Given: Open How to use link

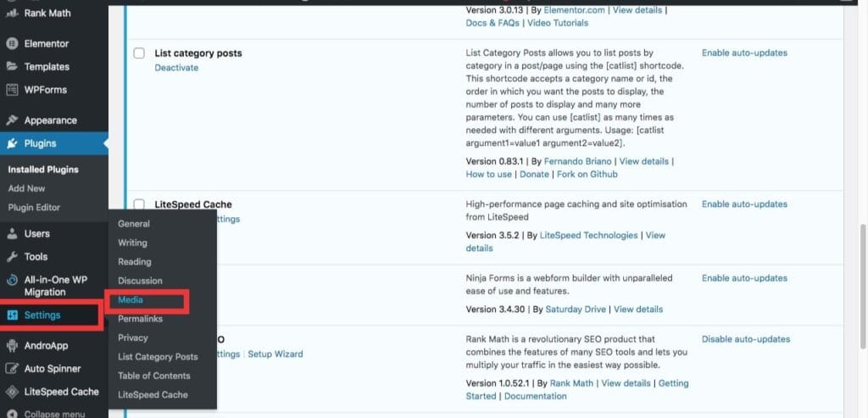Looking at the screenshot, I should coord(489,174).
